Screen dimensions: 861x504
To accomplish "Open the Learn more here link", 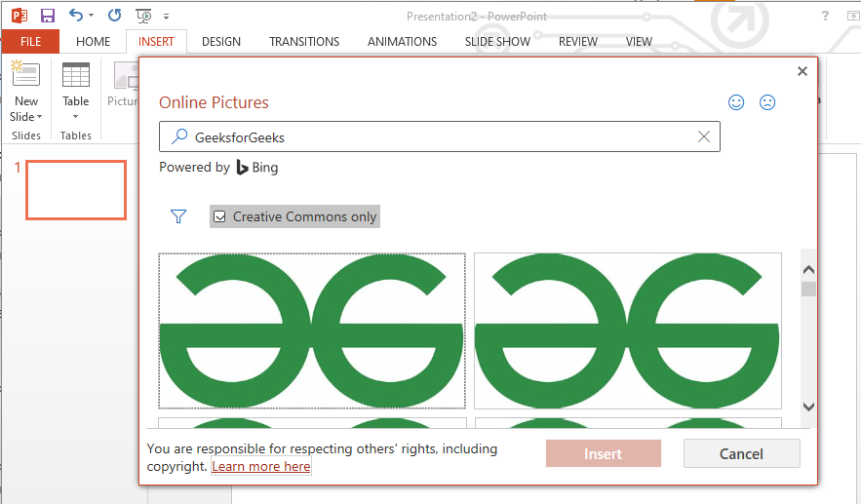I will coord(261,467).
